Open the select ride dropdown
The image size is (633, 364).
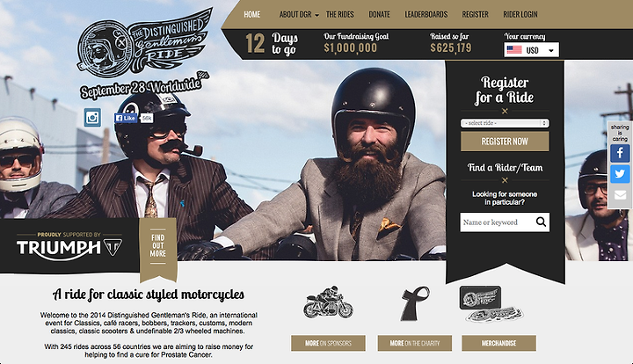[x=505, y=123]
